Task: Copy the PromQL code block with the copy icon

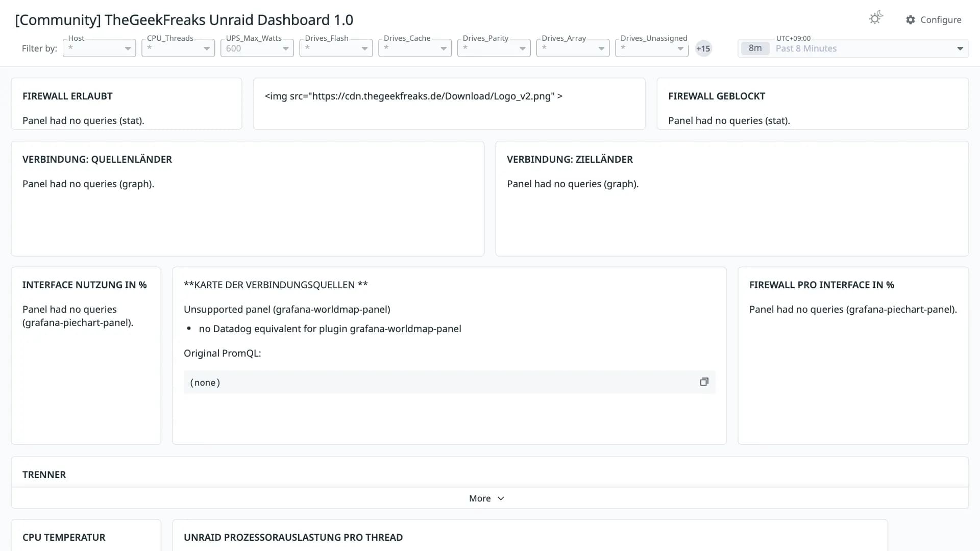Action: [704, 382]
